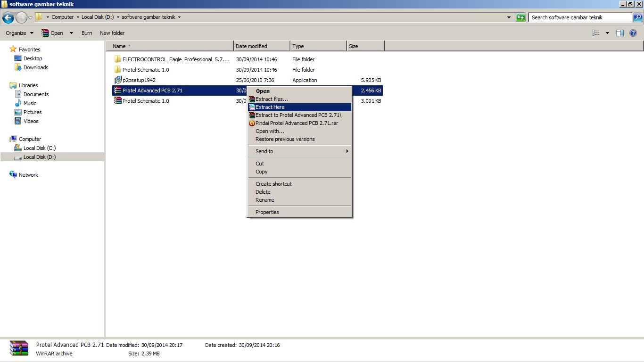Click the New folder button
Image resolution: width=644 pixels, height=362 pixels.
click(112, 33)
